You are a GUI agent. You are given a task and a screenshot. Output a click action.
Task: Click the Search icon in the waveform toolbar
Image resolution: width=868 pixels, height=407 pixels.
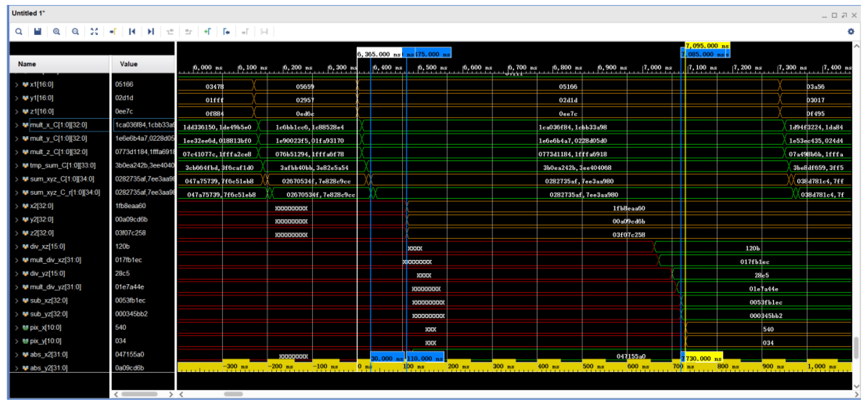click(19, 32)
